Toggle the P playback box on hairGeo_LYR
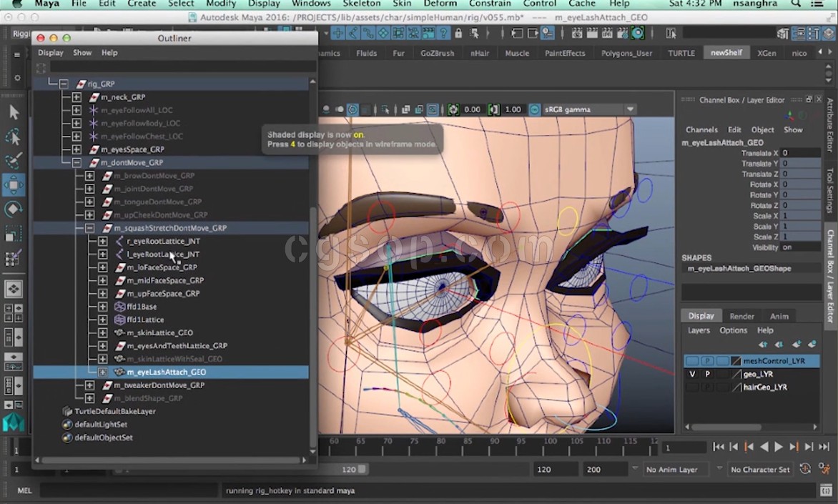This screenshot has width=838, height=504. [x=707, y=387]
